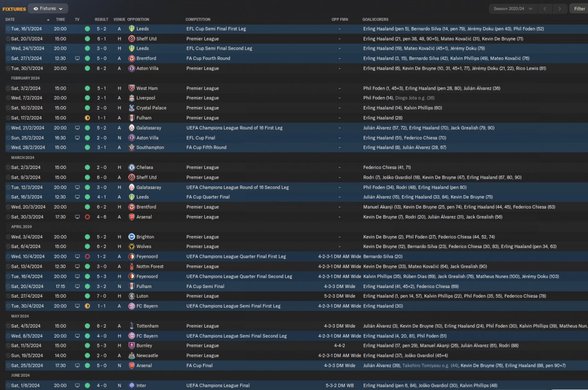Click the 4-4-2 formation on the Burnley row
The image size is (588, 390).
coord(339,345)
